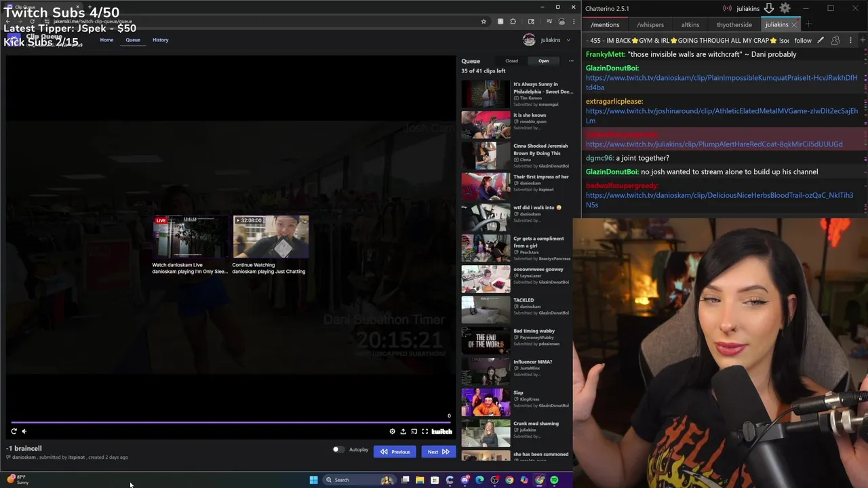The height and width of the screenshot is (488, 868).
Task: Switch to the /mentions tab in Chatterino
Action: [x=604, y=24]
